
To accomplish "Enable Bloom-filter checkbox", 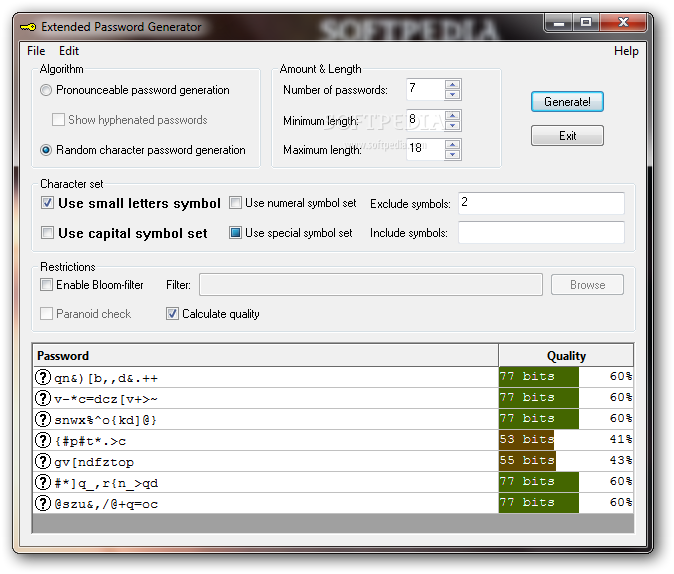I will coord(46,285).
